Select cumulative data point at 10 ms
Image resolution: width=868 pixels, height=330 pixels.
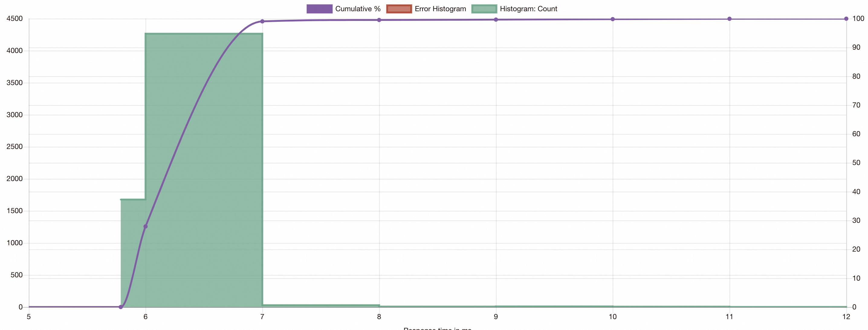(x=613, y=19)
